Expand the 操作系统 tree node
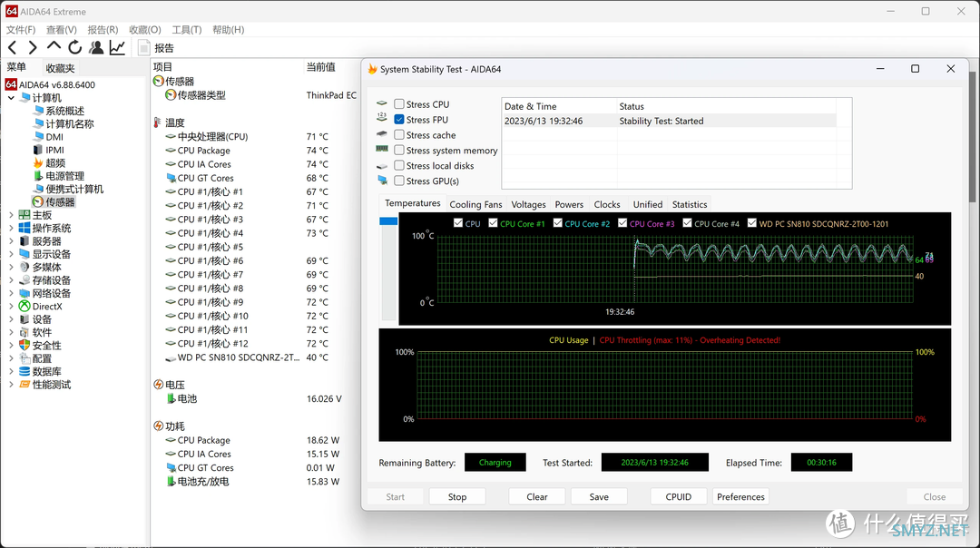Image resolution: width=980 pixels, height=548 pixels. [11, 228]
